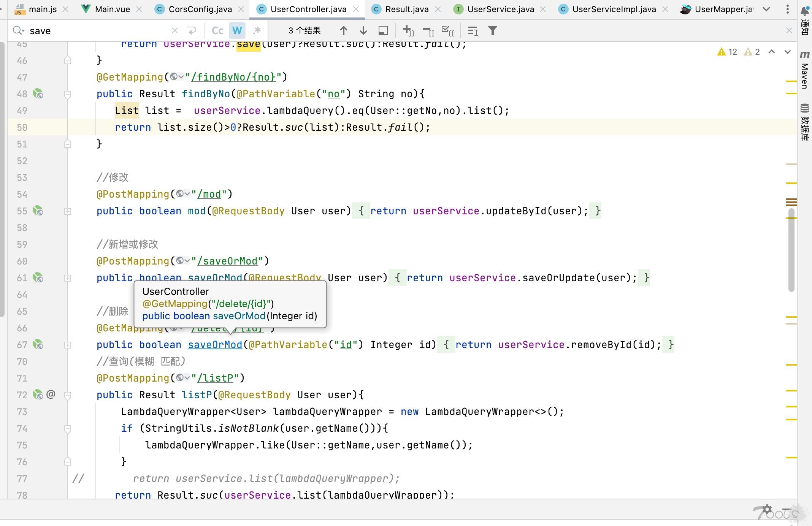812x526 pixels.
Task: Show hidden editor tabs dropdown
Action: click(767, 9)
